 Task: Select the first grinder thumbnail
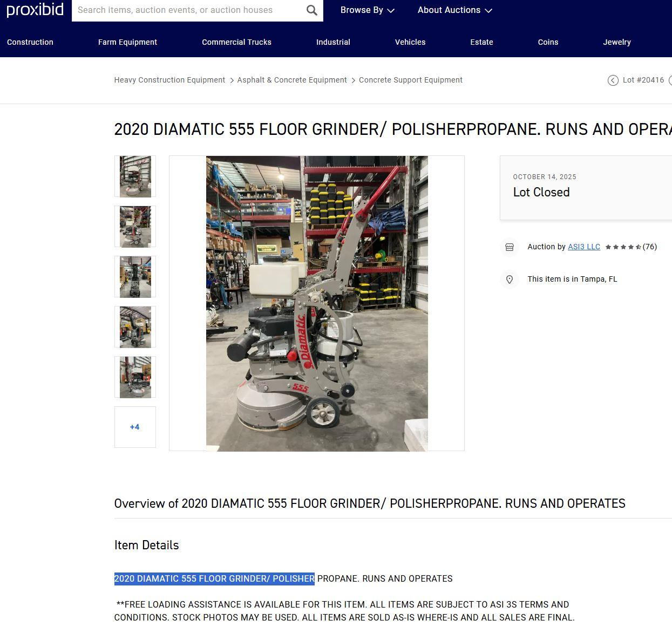tap(135, 176)
